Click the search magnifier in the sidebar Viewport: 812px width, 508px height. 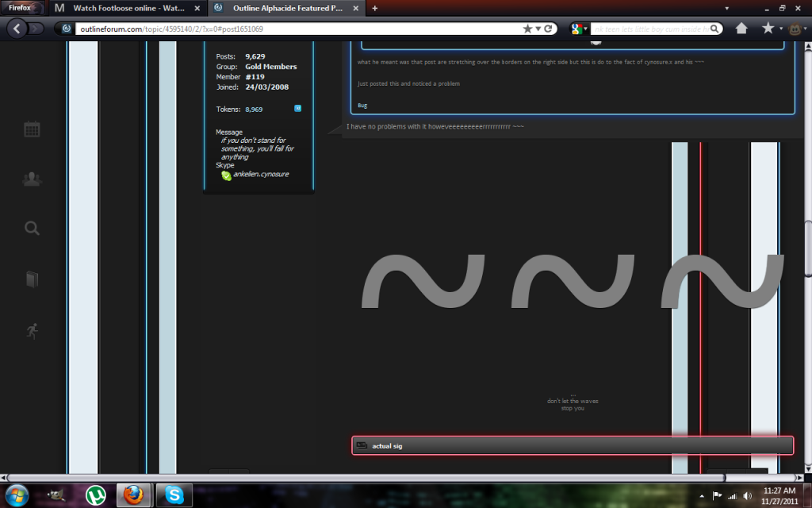[x=32, y=229]
